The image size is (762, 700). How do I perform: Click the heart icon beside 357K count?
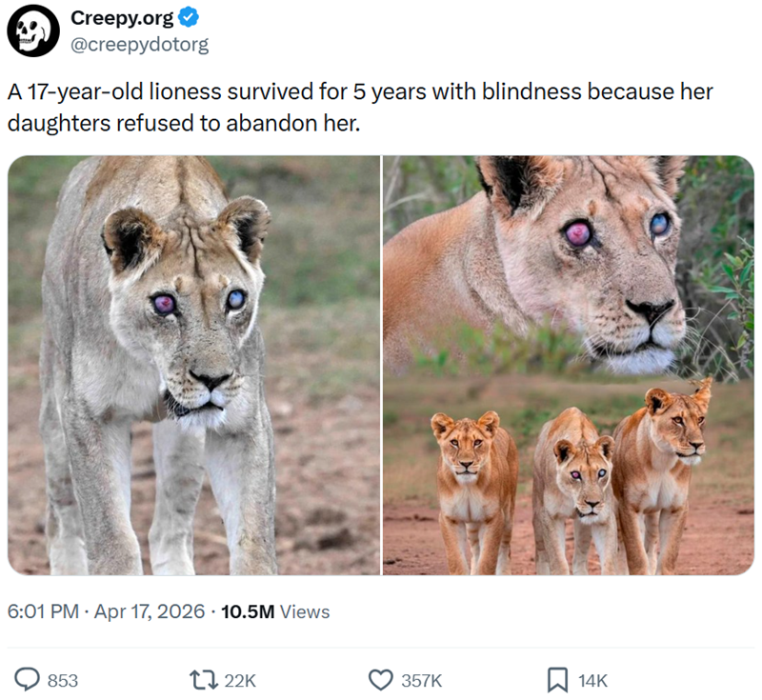pyautogui.click(x=379, y=680)
